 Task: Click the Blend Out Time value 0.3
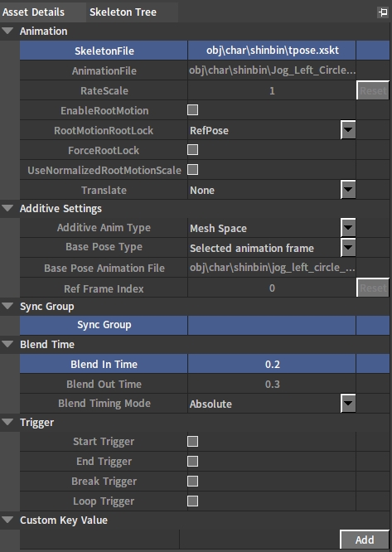272,384
